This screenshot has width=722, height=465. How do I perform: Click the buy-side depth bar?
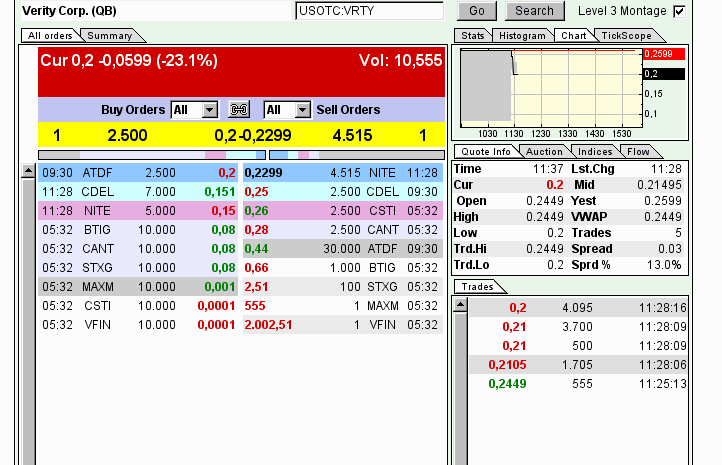pos(152,155)
